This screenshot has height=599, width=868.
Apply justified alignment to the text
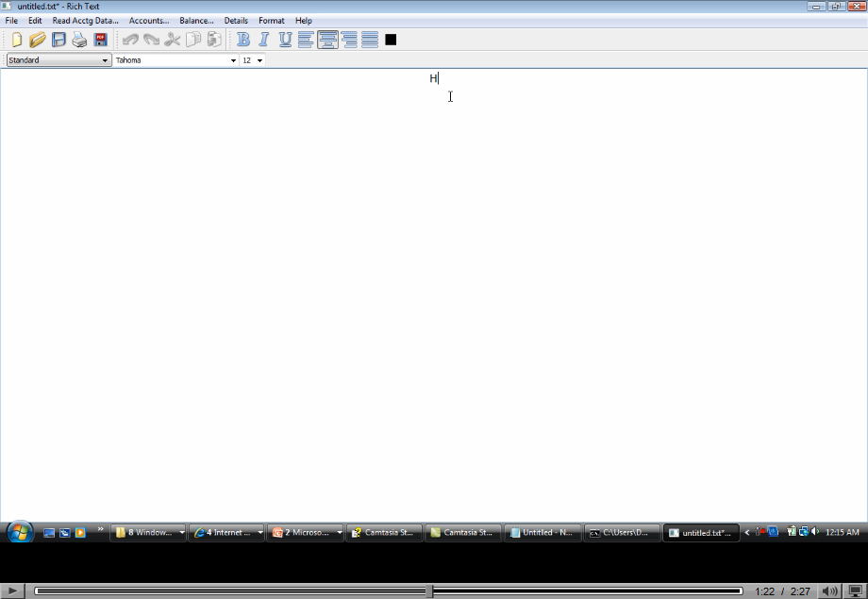click(370, 40)
